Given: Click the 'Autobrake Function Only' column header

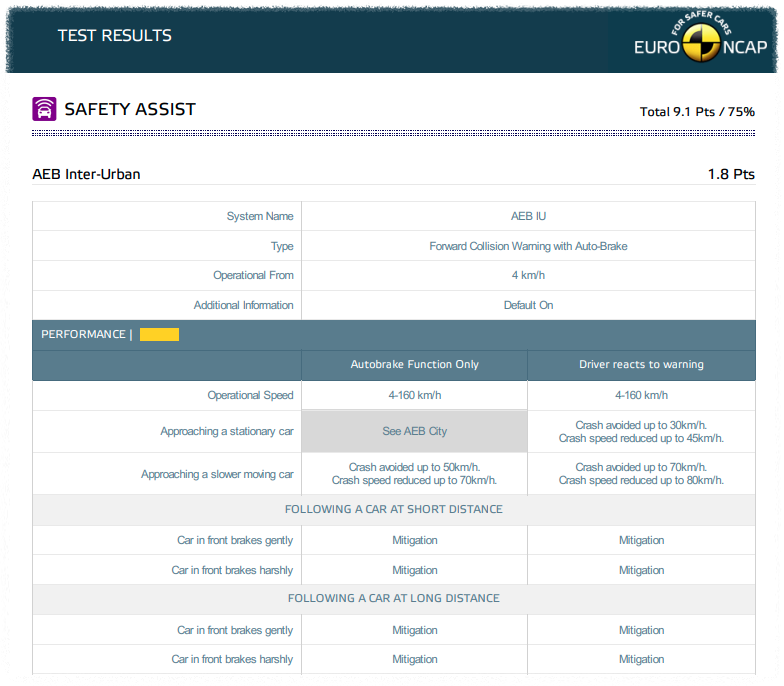Looking at the screenshot, I should [414, 364].
